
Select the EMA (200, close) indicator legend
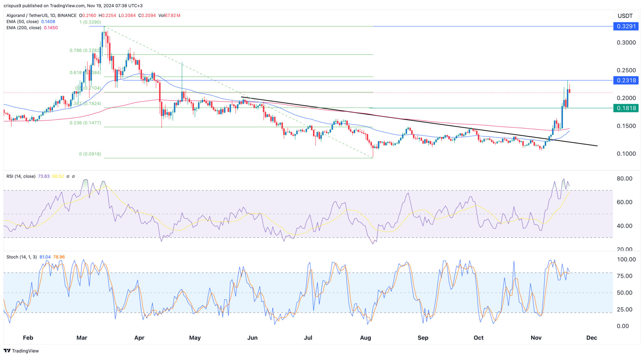(x=24, y=28)
